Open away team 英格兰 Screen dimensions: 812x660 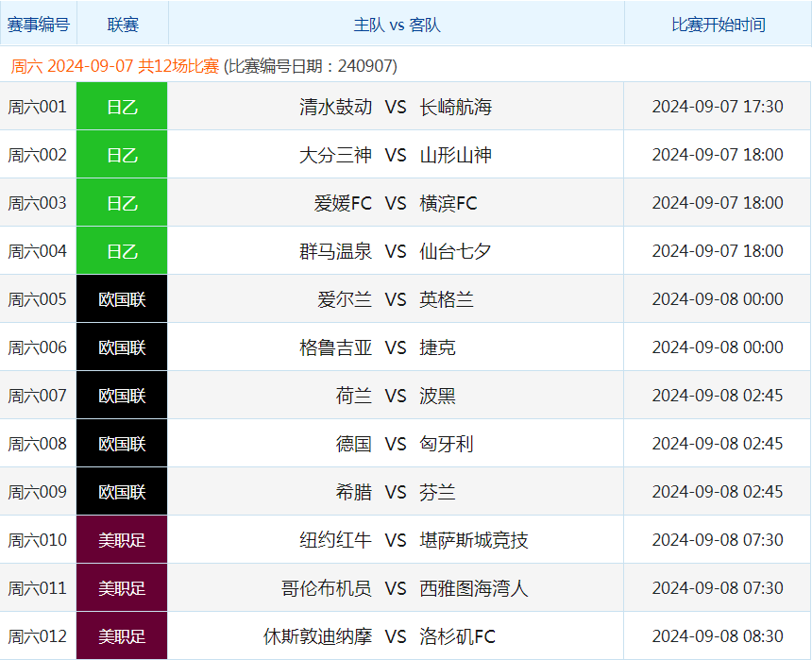click(447, 299)
